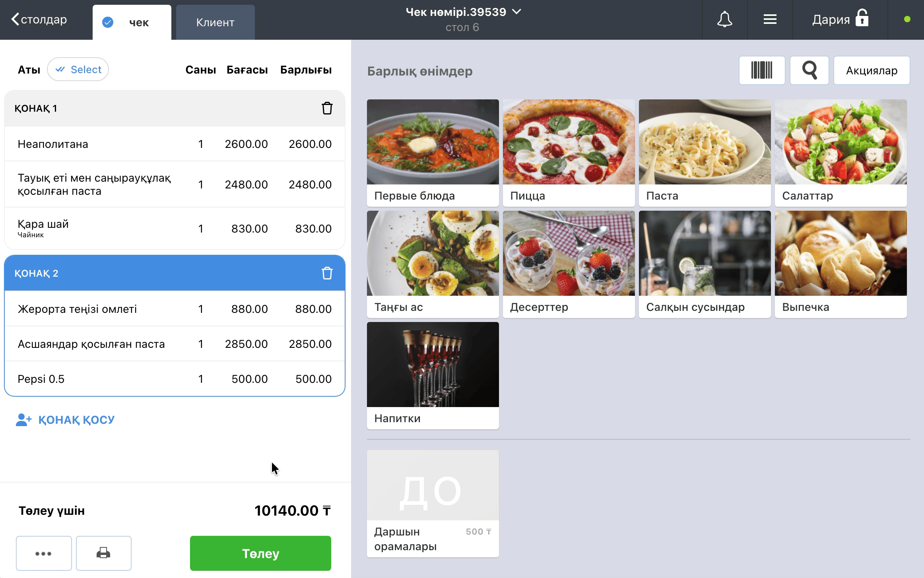
Task: Open the notifications bell
Action: click(724, 19)
